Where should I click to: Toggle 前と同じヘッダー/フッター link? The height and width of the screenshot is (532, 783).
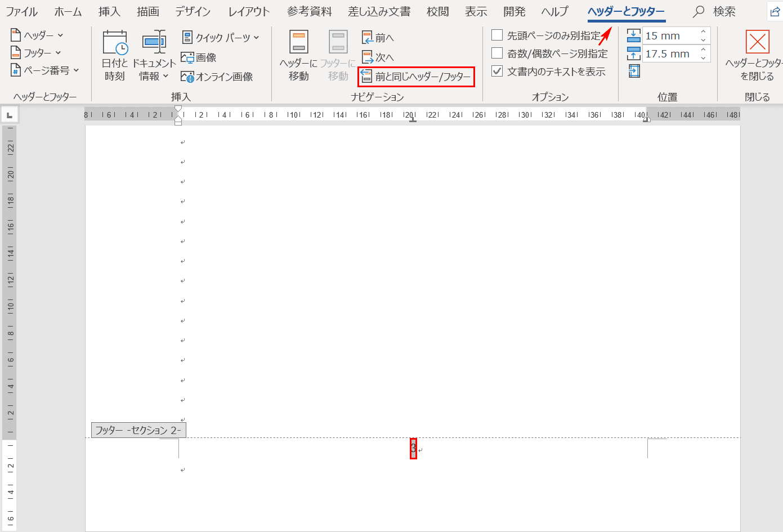[x=417, y=77]
